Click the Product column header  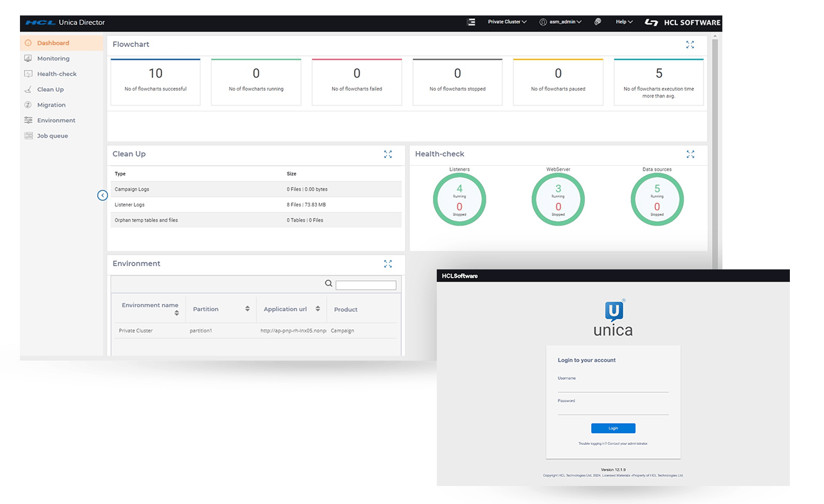pos(345,310)
